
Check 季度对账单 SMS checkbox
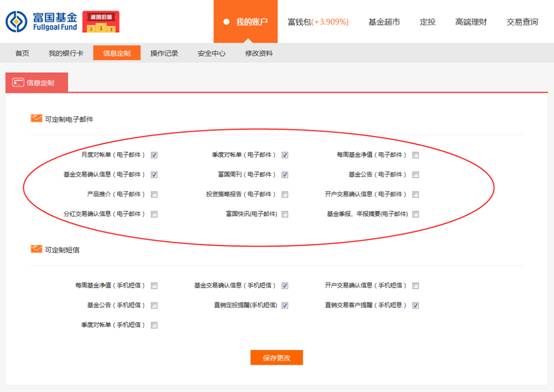click(154, 325)
